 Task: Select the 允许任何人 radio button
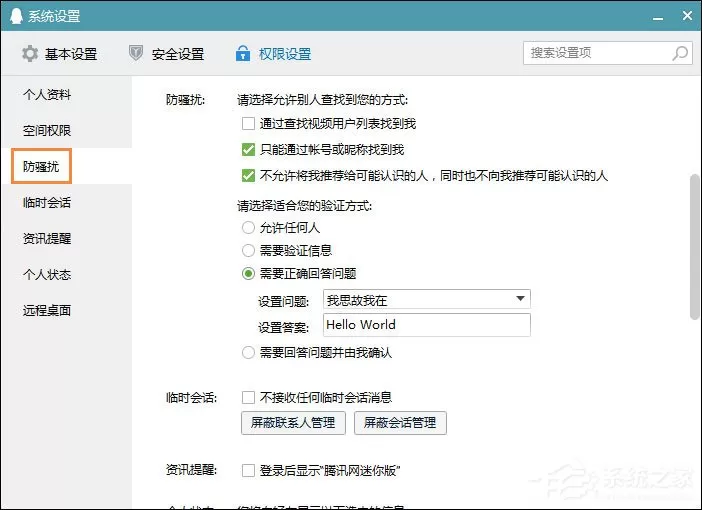click(x=248, y=227)
